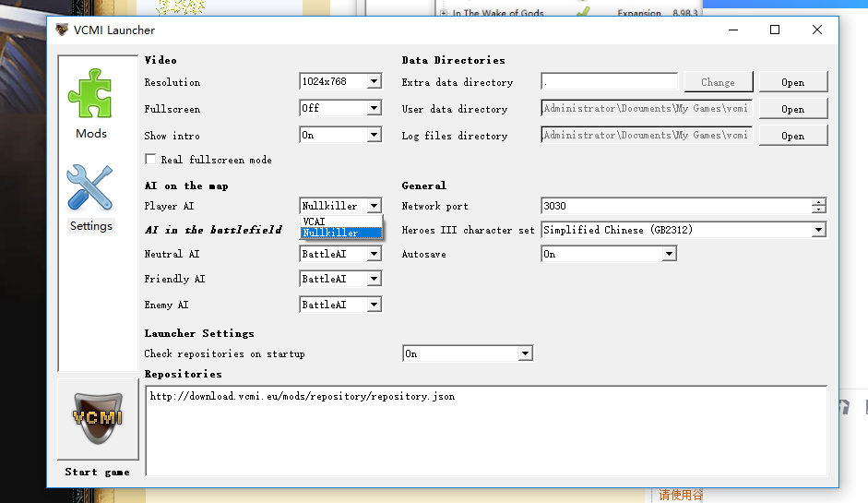Image resolution: width=868 pixels, height=503 pixels.
Task: Click the Network port field showing 3030
Action: tap(676, 206)
